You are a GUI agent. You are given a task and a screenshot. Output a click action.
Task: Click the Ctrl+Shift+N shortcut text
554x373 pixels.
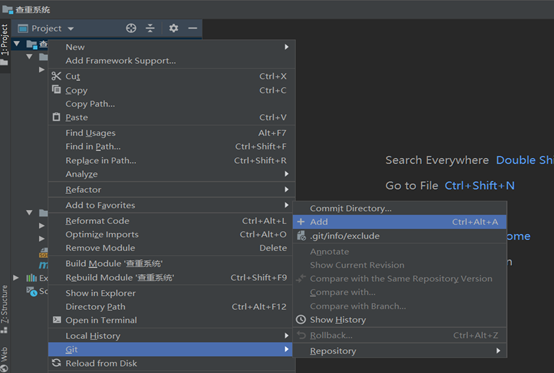[479, 185]
